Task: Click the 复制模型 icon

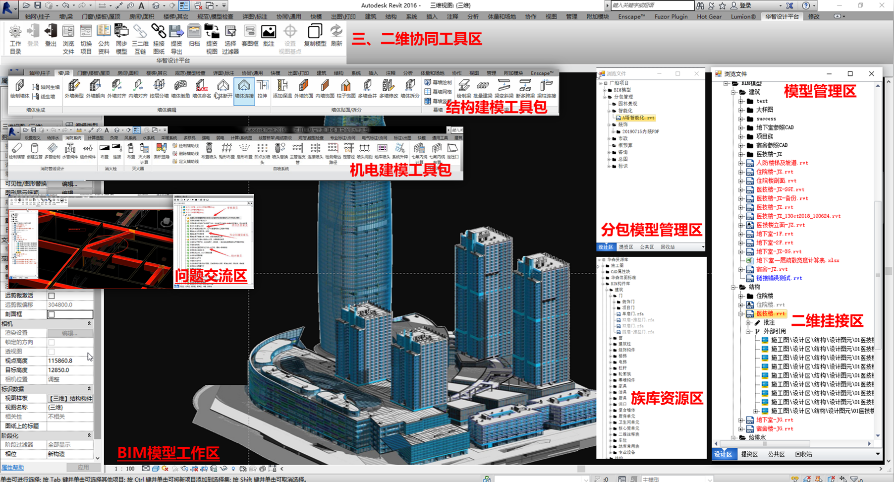Action: pos(314,32)
